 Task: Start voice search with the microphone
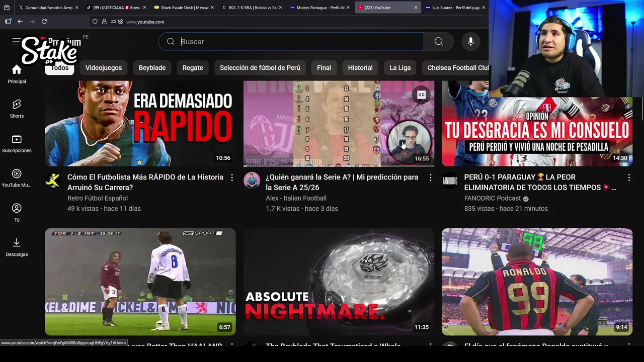coord(471,42)
